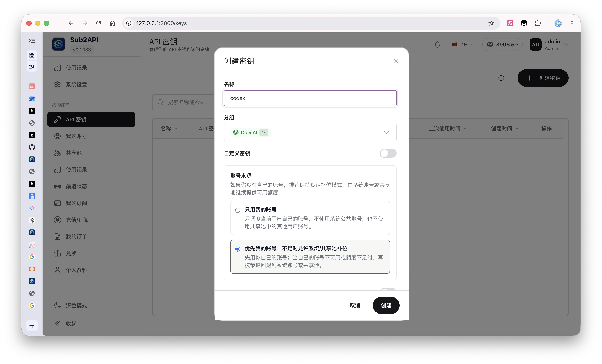This screenshot has width=602, height=364.
Task: Click the 创建 button in dialog
Action: point(386,305)
